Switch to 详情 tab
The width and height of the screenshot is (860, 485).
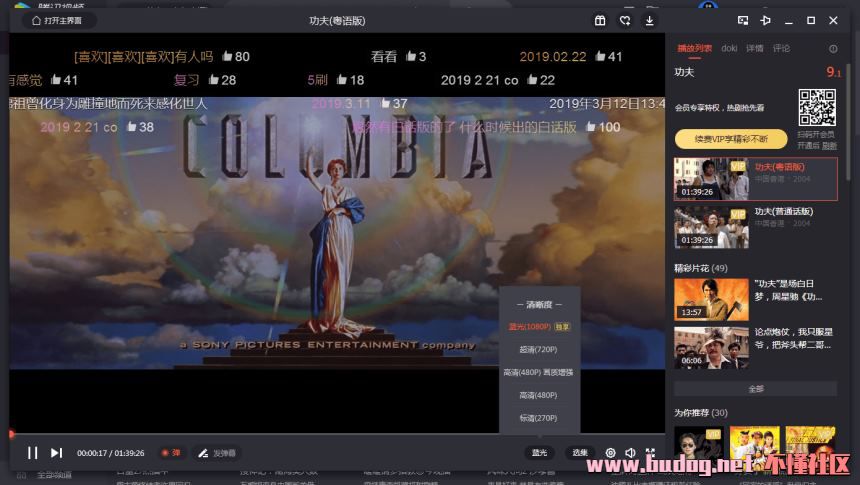[x=755, y=48]
